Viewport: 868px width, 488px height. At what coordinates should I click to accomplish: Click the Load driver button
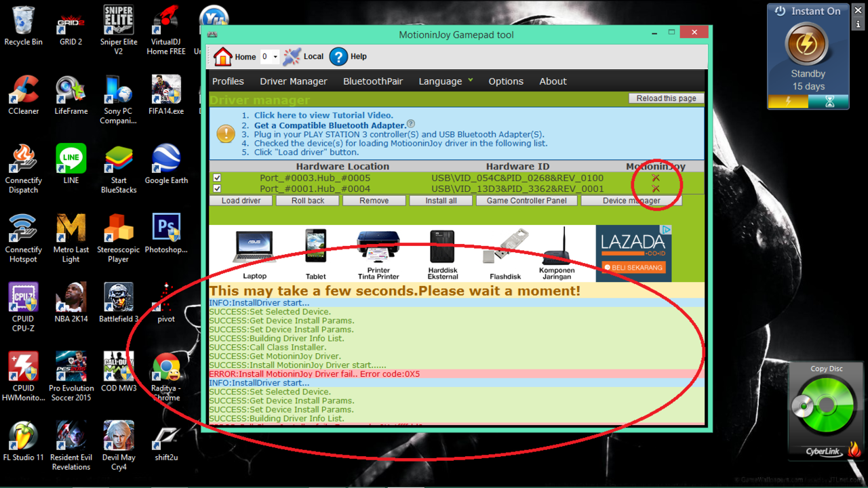(241, 201)
